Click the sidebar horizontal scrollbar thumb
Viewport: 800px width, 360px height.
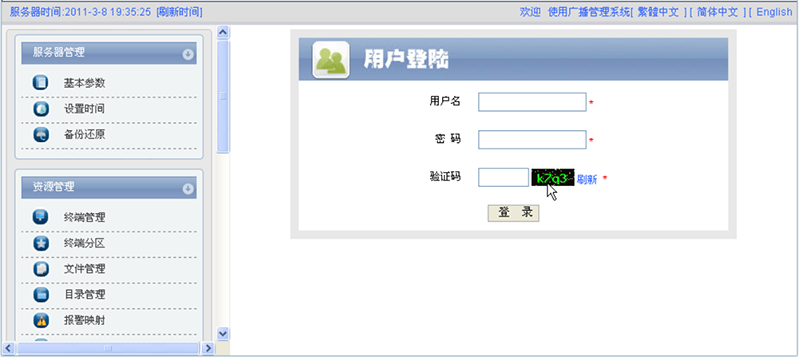[x=108, y=348]
